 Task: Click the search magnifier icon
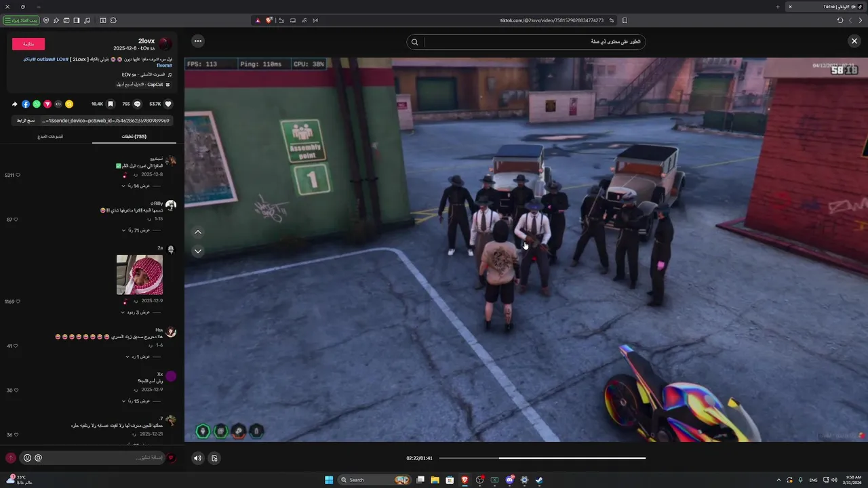(x=415, y=42)
